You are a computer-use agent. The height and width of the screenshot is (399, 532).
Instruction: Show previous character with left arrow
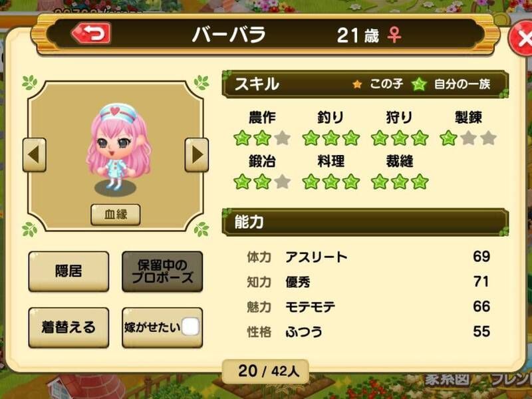click(x=35, y=155)
